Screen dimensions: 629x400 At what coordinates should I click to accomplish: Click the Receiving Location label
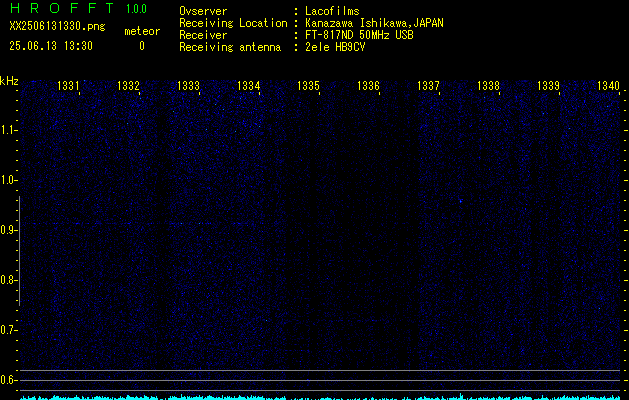(233, 23)
